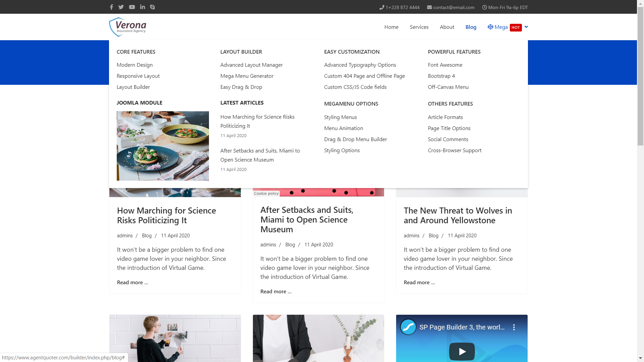Click the contact@email.com address
644x362 pixels.
[x=453, y=7]
